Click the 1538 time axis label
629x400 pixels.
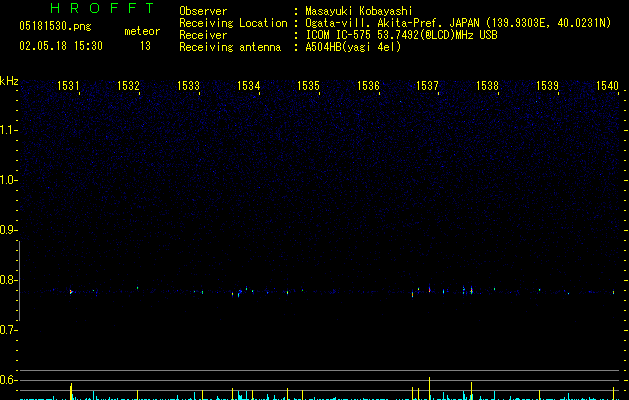(x=487, y=86)
